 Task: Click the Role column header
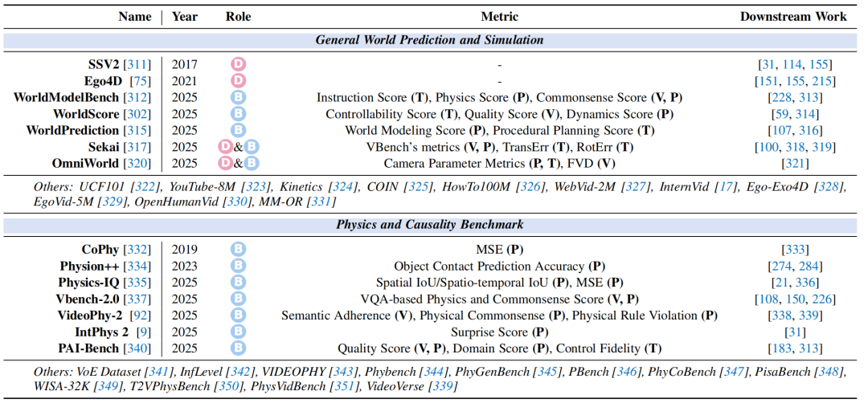click(x=238, y=17)
